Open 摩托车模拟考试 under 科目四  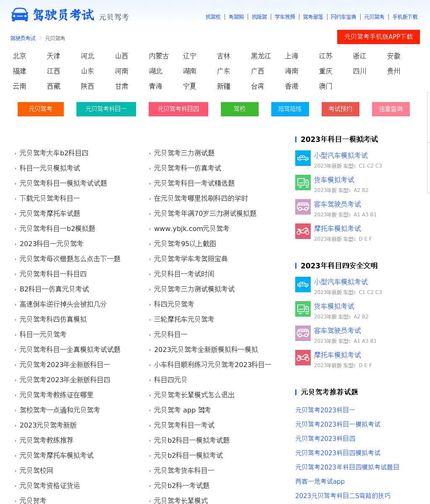coord(337,355)
